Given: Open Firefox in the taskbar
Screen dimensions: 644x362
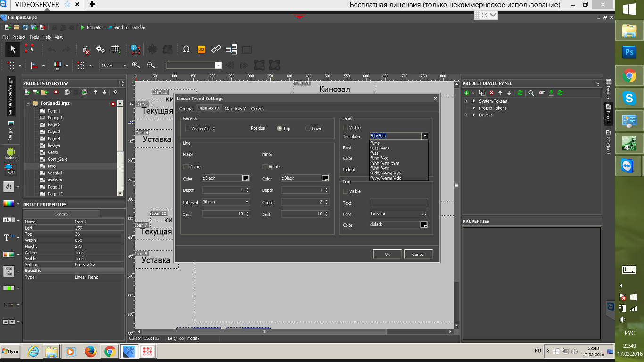Looking at the screenshot, I should coord(91,351).
